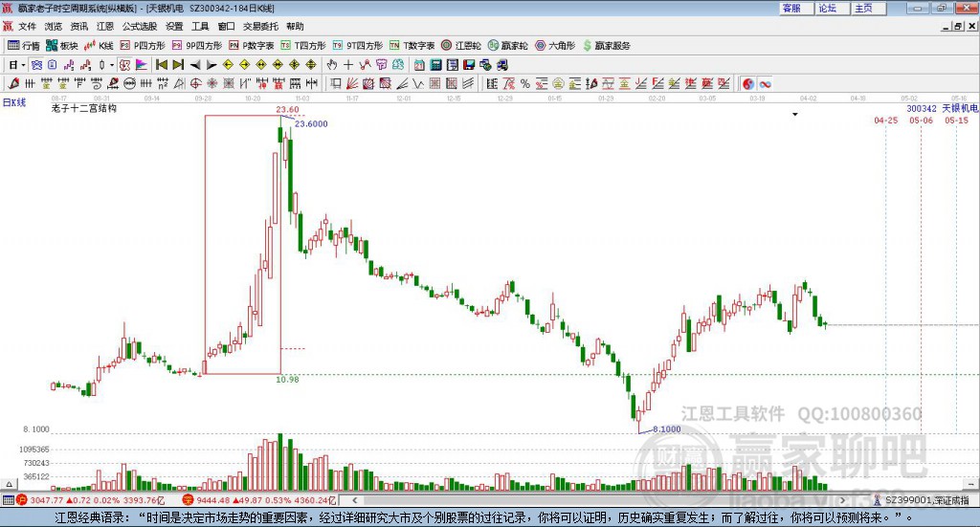Open the 工具 menu
Screen dimensions: 980x527
pyautogui.click(x=200, y=26)
